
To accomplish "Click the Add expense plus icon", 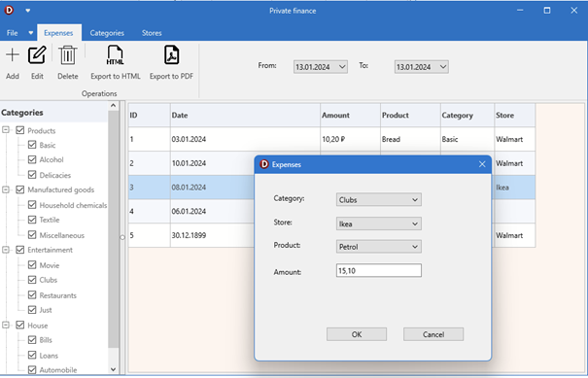I will click(x=13, y=54).
